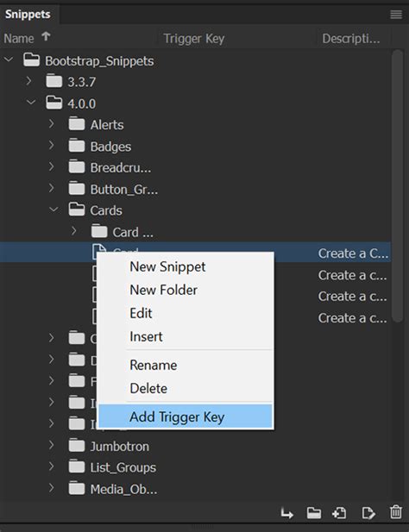The height and width of the screenshot is (532, 409).
Task: Collapse the 4.0.0 folder
Action: click(x=31, y=102)
